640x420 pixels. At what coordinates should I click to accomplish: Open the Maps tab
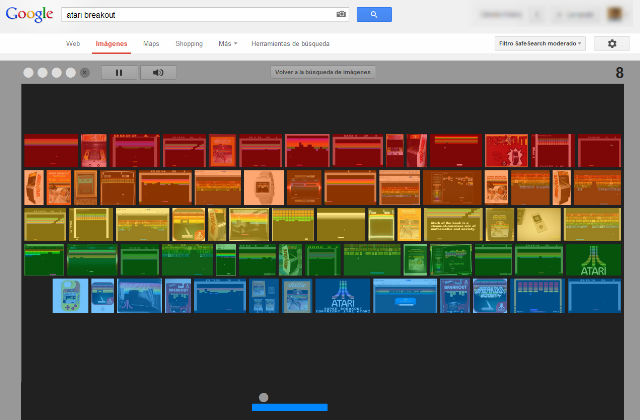[x=151, y=44]
